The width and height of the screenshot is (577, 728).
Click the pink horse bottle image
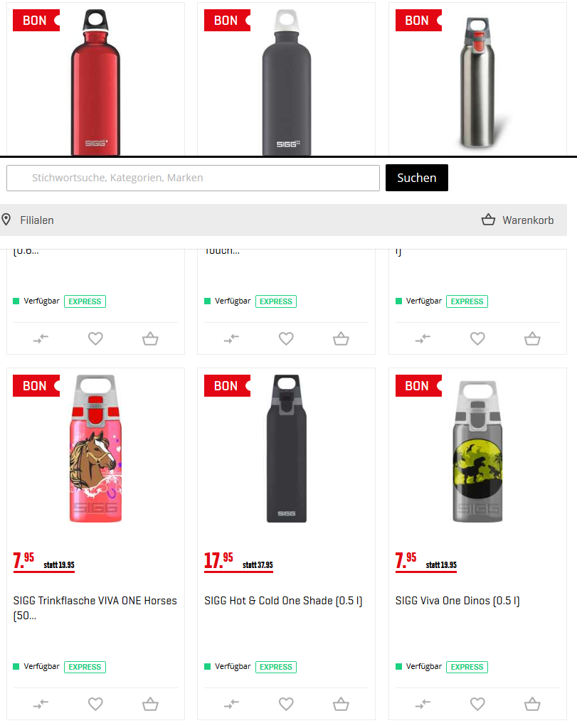96,449
